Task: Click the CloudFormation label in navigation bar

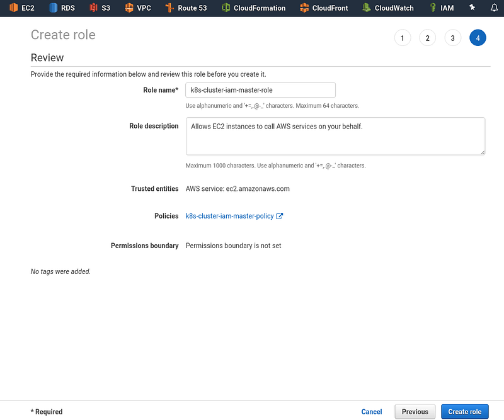Action: [260, 8]
